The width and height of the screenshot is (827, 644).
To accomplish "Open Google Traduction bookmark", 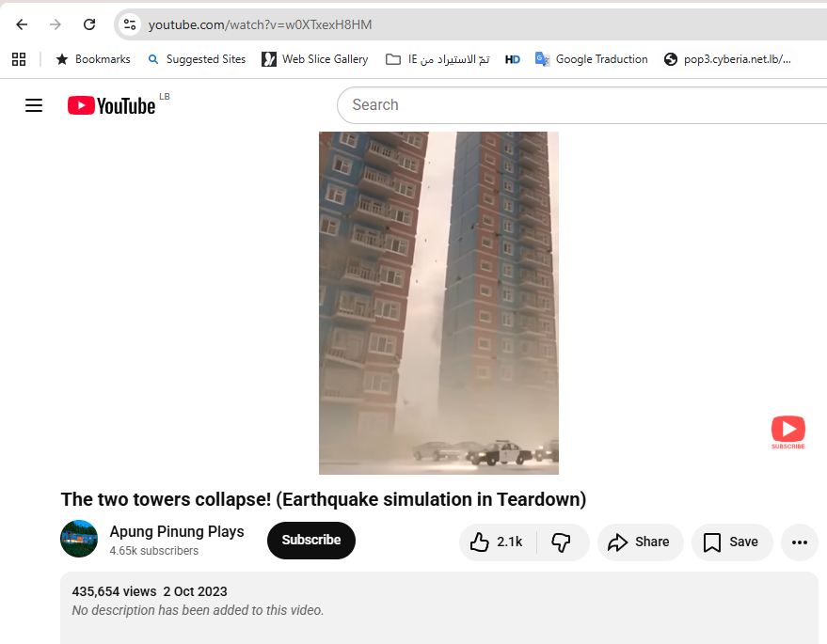I will tap(591, 59).
